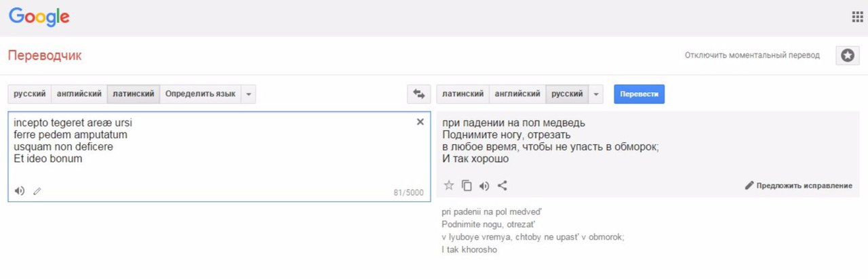Expand the source language dropdown arrow
This screenshot has width=868, height=279.
(248, 94)
